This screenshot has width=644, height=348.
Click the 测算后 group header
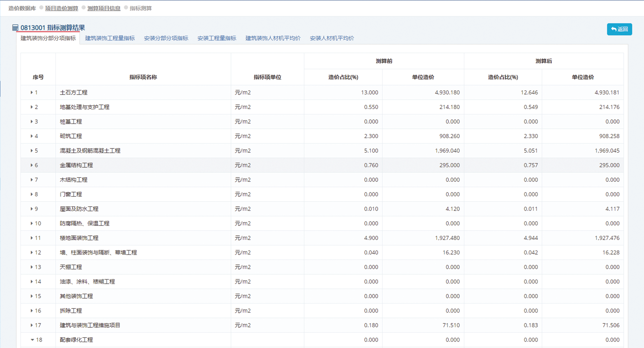pos(544,61)
